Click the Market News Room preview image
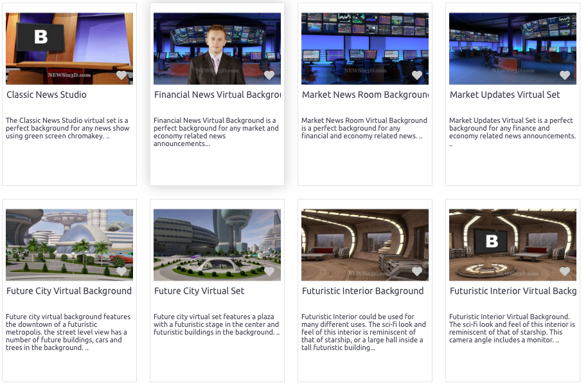The width and height of the screenshot is (588, 388). 364,45
